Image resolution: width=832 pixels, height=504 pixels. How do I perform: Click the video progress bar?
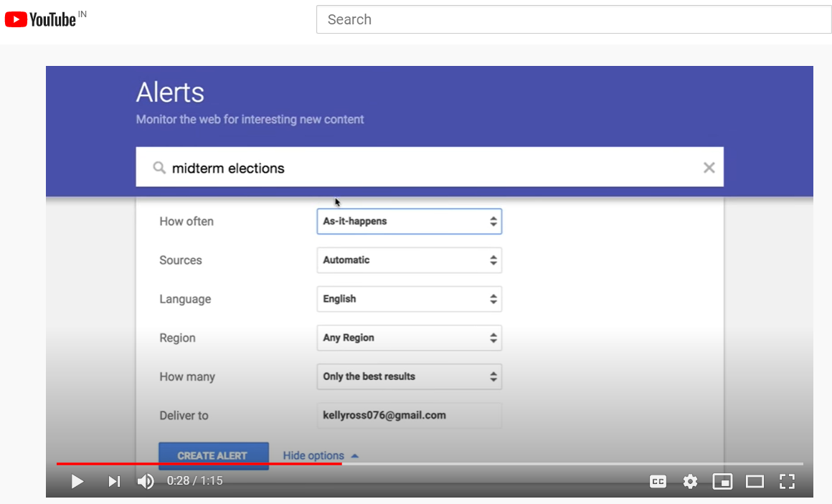tap(502, 464)
